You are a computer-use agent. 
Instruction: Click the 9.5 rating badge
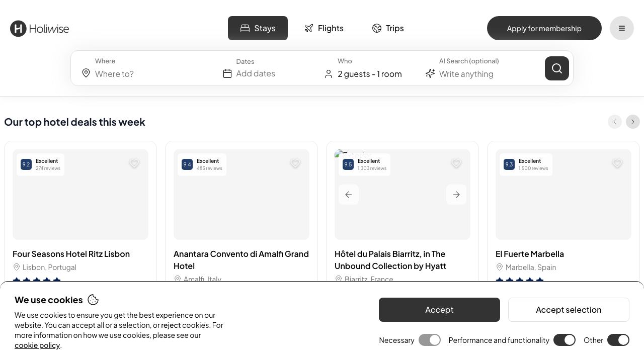click(x=348, y=164)
